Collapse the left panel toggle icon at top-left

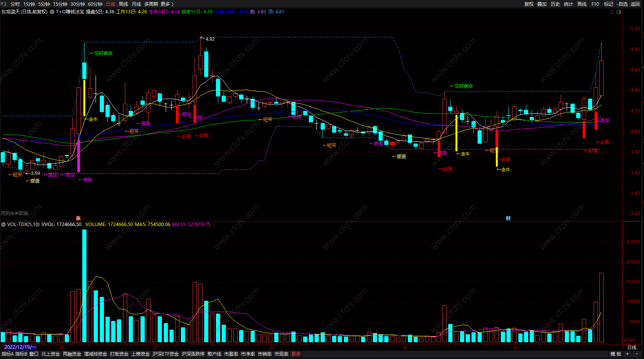[x=4, y=4]
